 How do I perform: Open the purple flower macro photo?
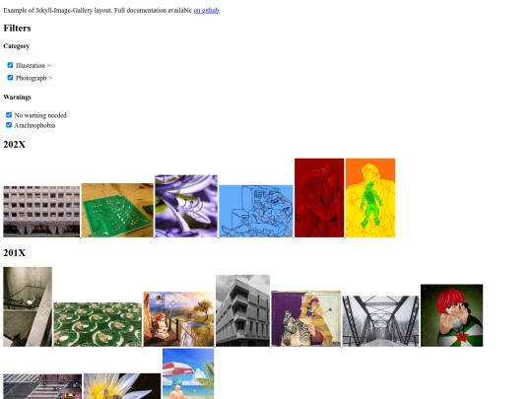coord(186,206)
